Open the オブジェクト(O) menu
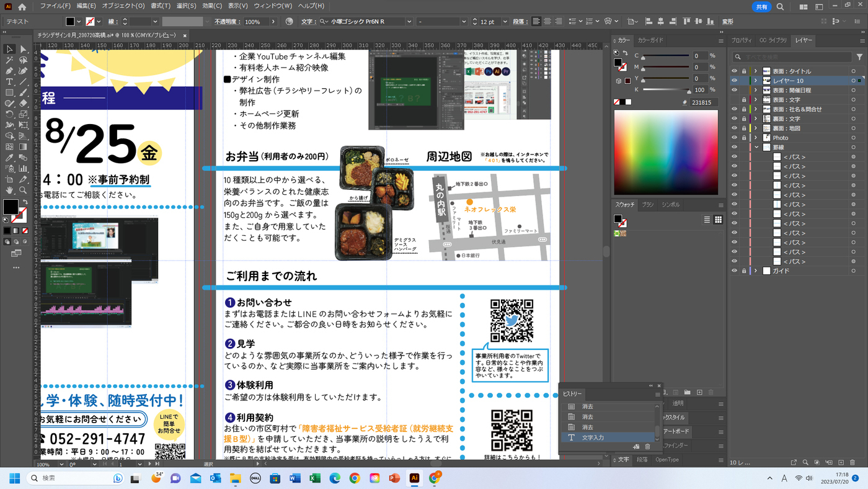Screen dimensions: 868x489 tap(123, 6)
